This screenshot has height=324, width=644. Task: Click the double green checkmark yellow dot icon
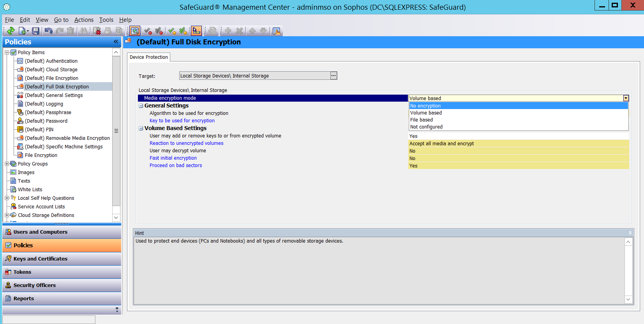183,31
